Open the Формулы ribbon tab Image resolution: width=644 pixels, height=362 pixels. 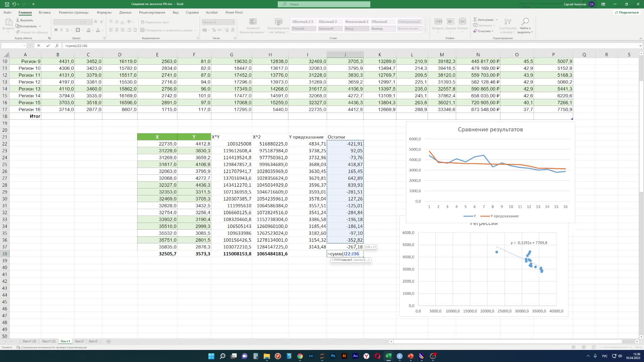104,12
